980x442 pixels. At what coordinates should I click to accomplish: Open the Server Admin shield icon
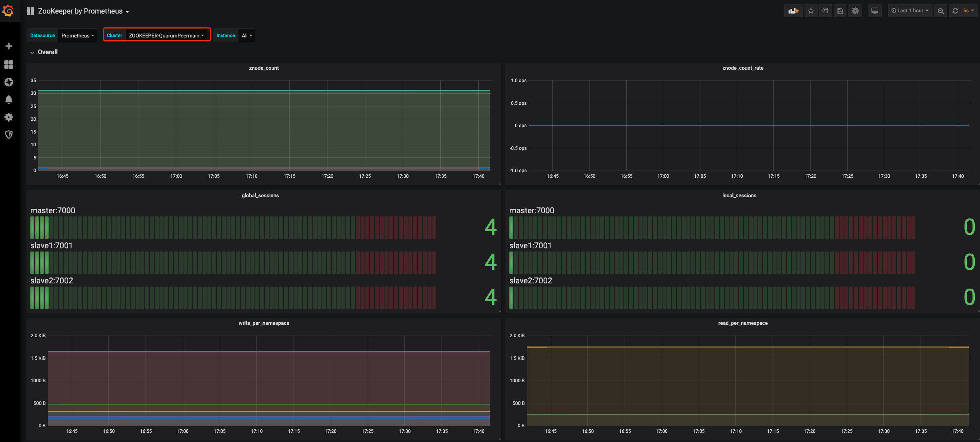[x=9, y=134]
